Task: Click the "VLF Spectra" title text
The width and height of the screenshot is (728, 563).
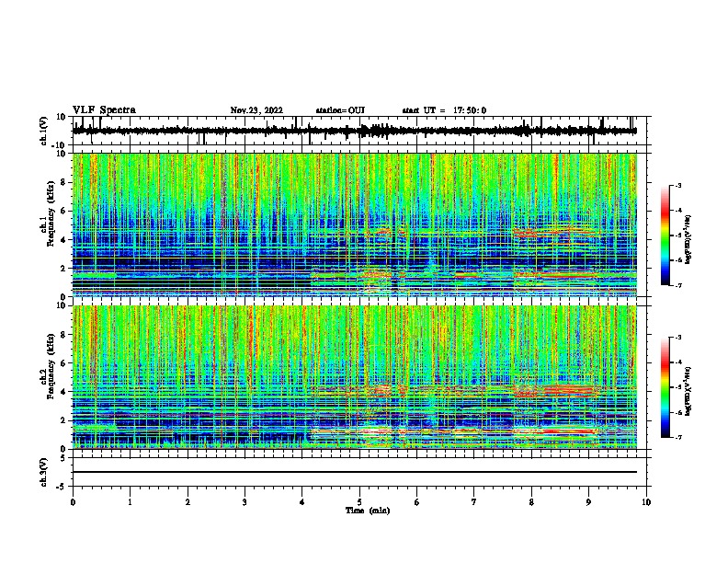Action: pos(104,110)
